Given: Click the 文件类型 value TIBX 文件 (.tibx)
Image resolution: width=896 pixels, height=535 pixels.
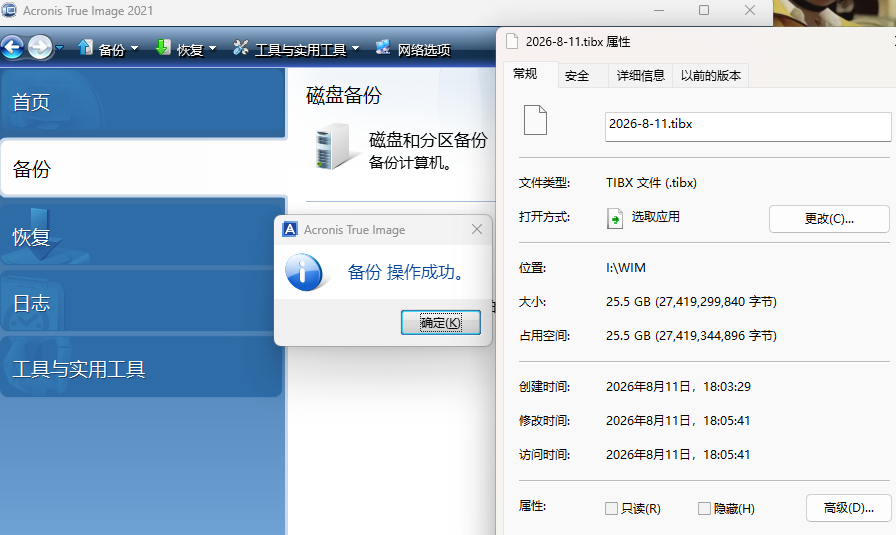Looking at the screenshot, I should click(x=651, y=183).
